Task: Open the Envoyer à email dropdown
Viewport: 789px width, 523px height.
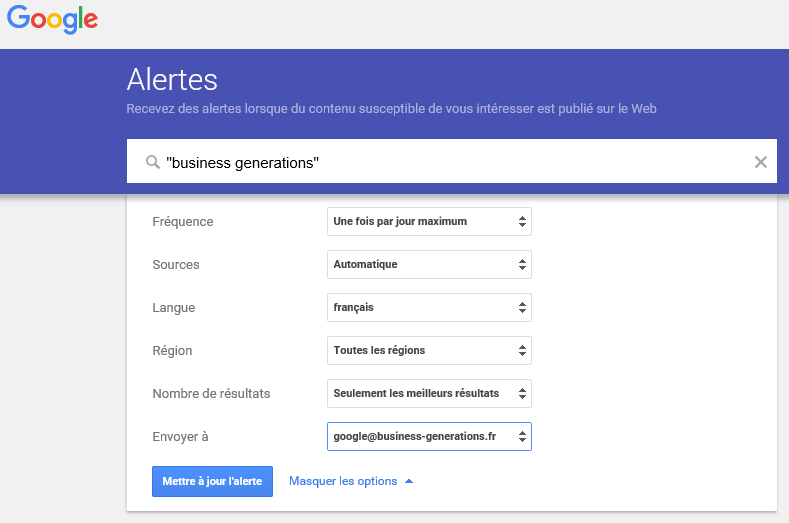Action: (429, 436)
